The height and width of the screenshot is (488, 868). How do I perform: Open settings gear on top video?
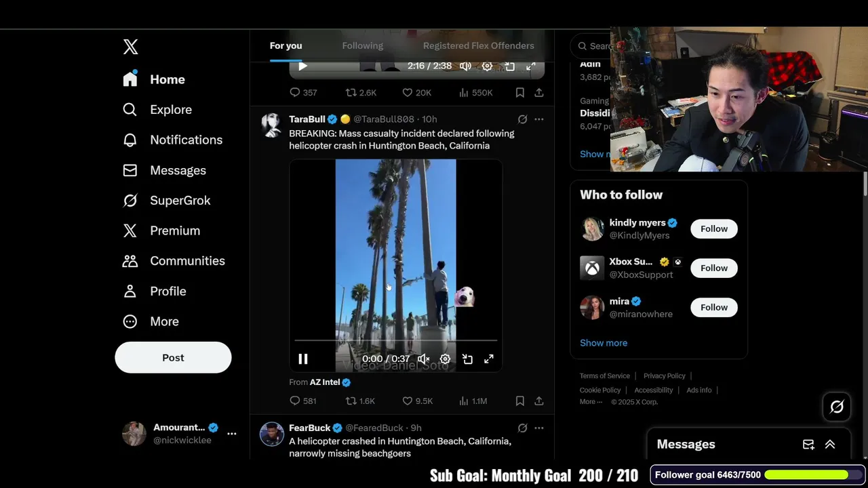point(487,66)
